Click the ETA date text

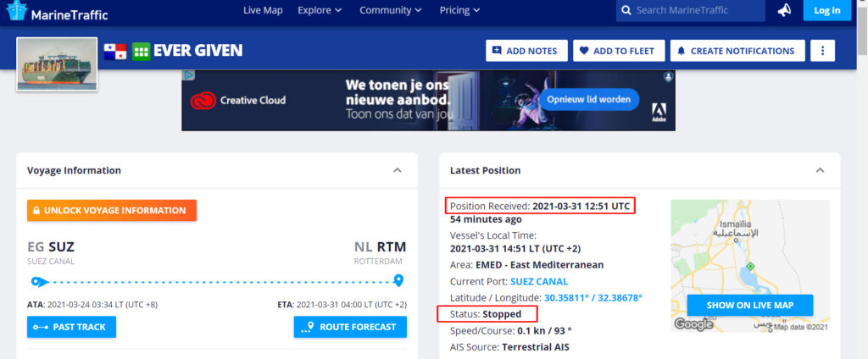352,305
